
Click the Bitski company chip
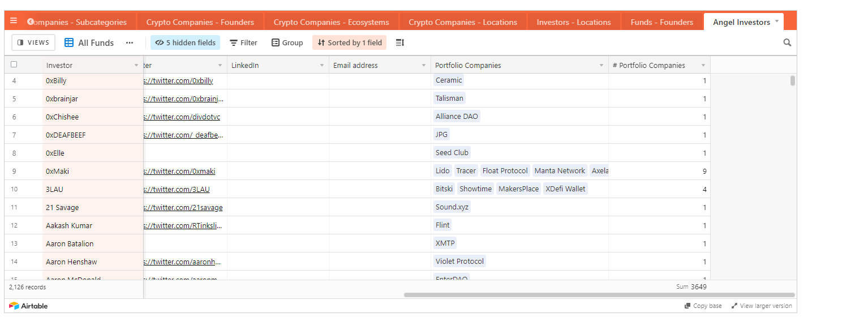coord(444,189)
